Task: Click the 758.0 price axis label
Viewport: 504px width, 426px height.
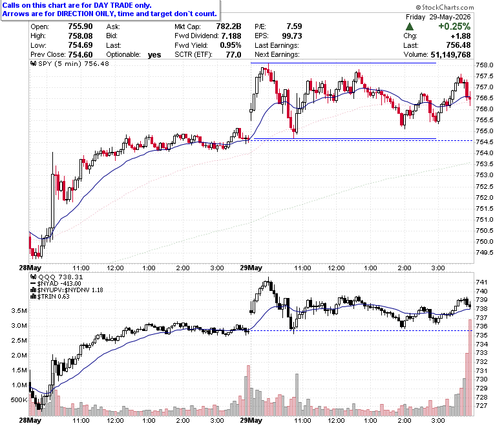Action: coord(485,65)
